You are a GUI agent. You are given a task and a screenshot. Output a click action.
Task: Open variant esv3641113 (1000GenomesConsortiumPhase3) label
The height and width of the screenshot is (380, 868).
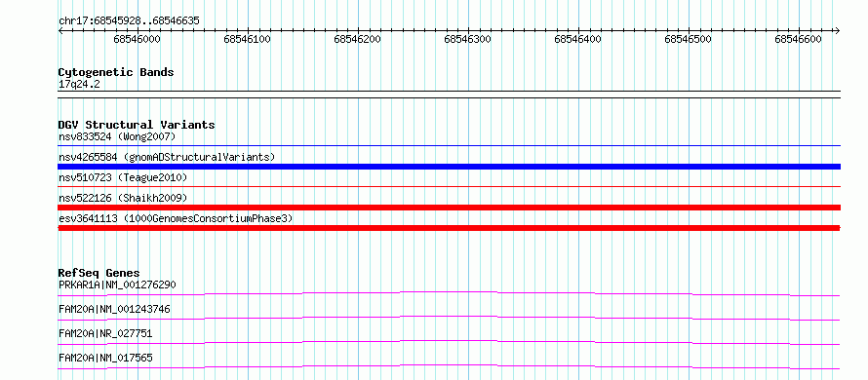tap(176, 218)
